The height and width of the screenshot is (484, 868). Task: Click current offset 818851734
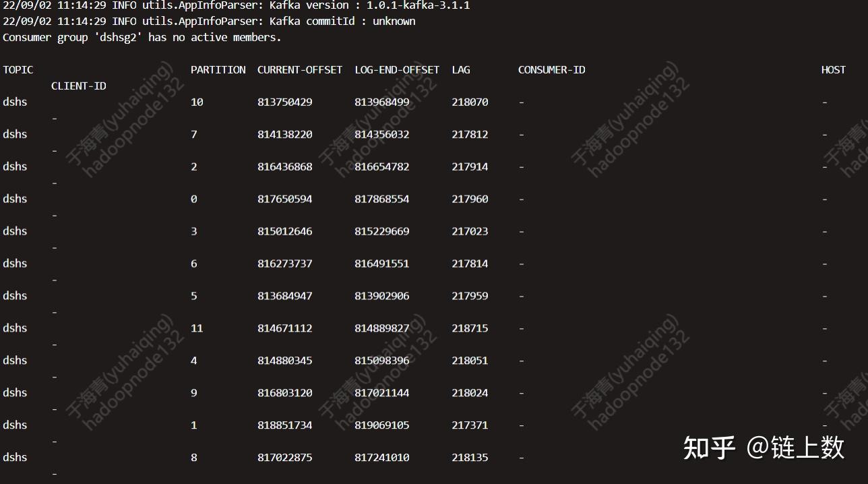click(x=285, y=425)
